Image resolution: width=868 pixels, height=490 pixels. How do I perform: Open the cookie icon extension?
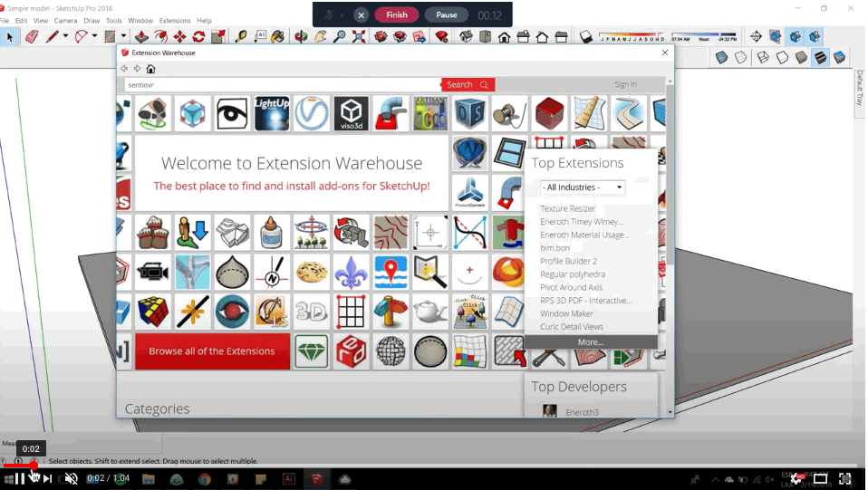(x=311, y=273)
